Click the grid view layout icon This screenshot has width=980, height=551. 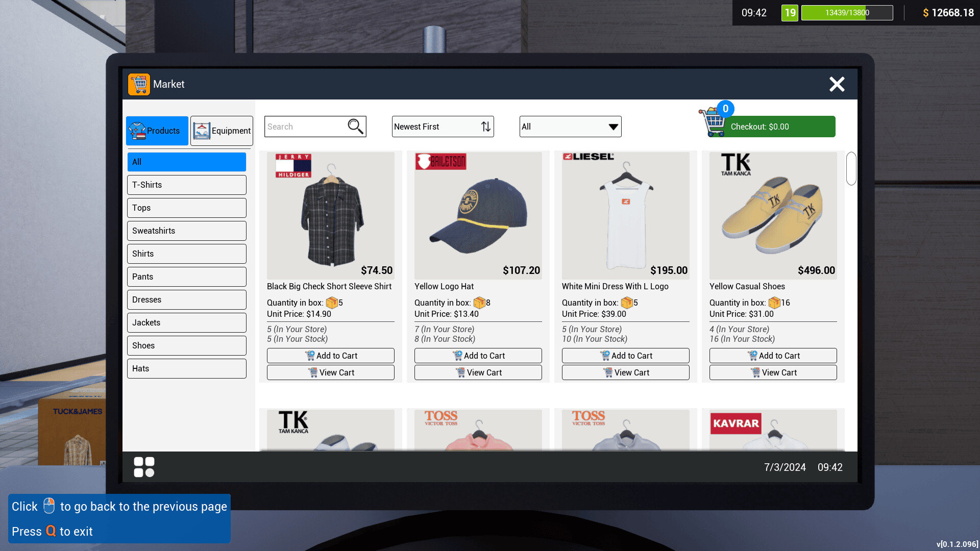tap(144, 467)
